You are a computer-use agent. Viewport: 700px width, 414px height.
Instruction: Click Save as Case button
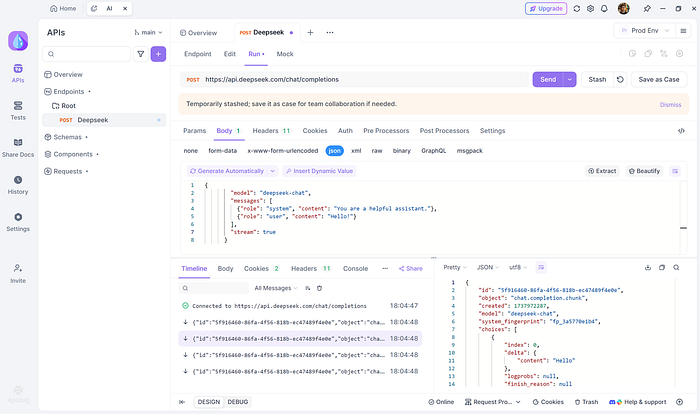click(x=659, y=79)
